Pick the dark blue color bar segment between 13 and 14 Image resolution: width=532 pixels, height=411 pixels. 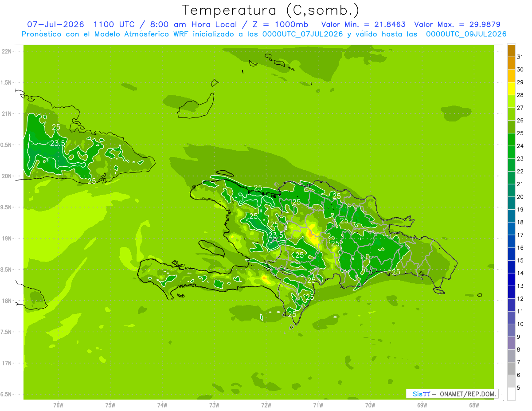coord(511,279)
